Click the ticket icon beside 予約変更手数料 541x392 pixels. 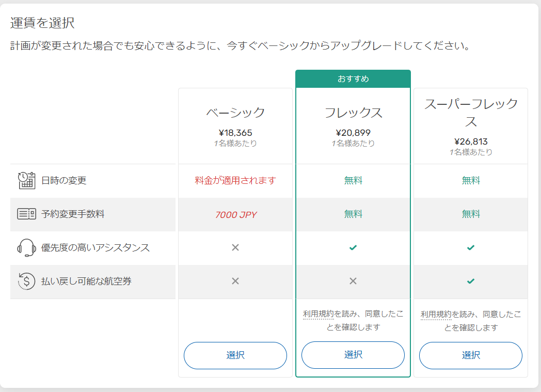click(26, 214)
